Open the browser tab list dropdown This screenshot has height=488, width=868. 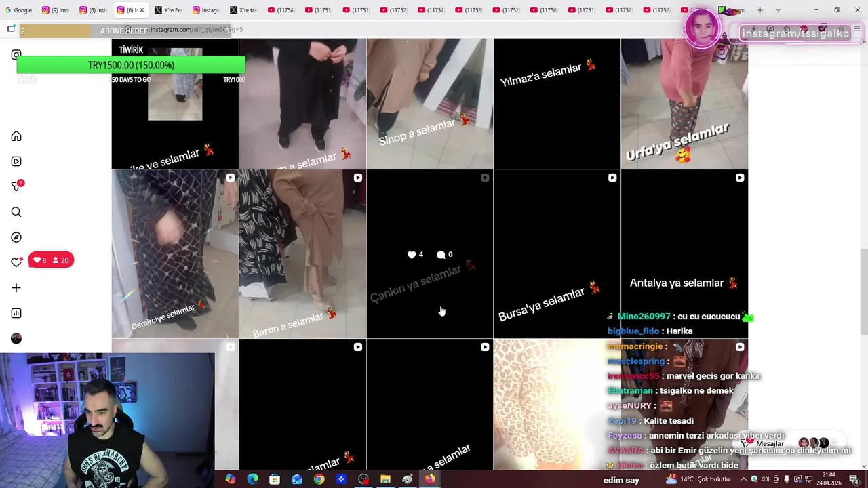[778, 10]
